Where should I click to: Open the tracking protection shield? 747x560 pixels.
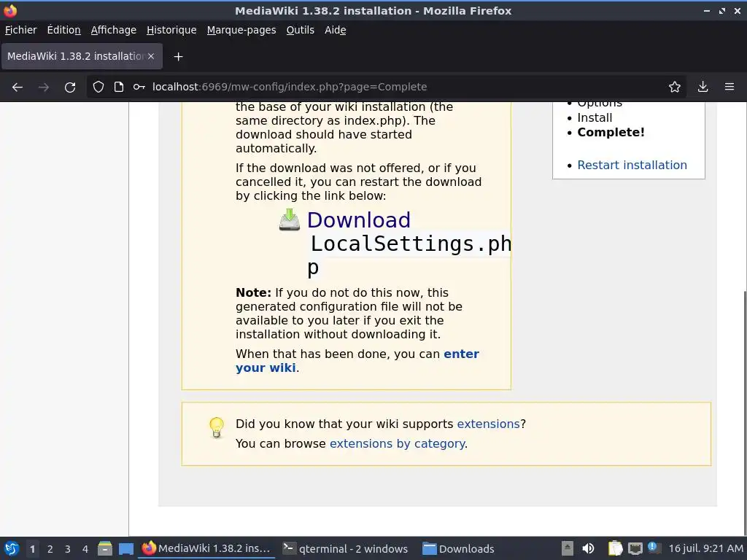(x=98, y=87)
